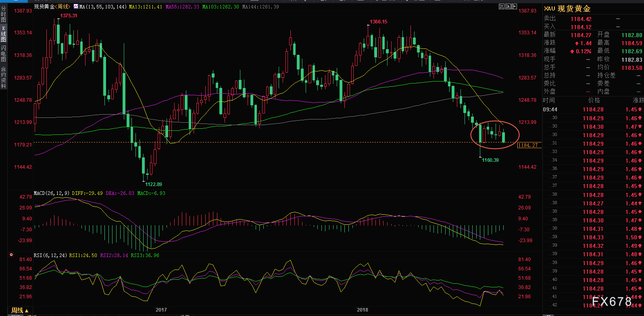Click the XAU 现货黄金 quote panel title

coord(567,8)
